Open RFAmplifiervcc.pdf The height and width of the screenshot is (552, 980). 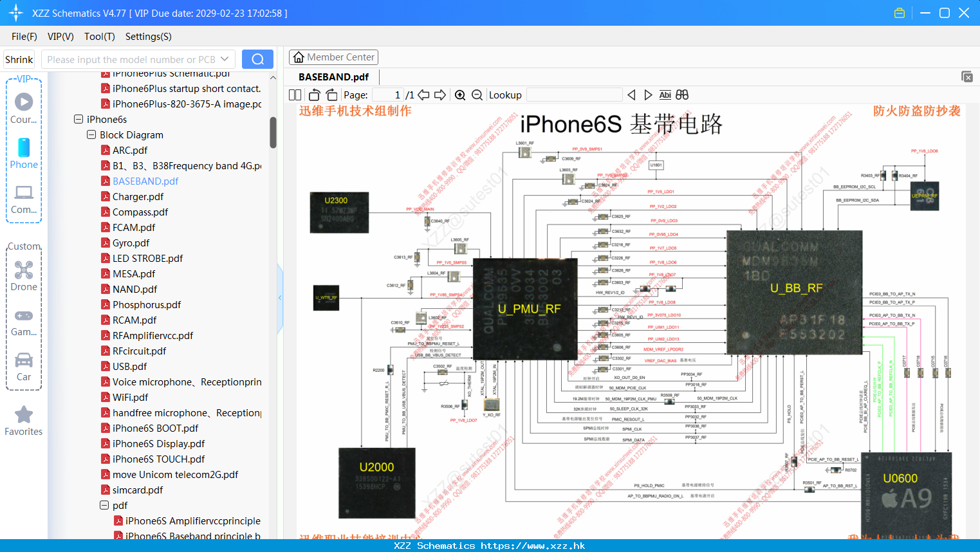(x=153, y=335)
